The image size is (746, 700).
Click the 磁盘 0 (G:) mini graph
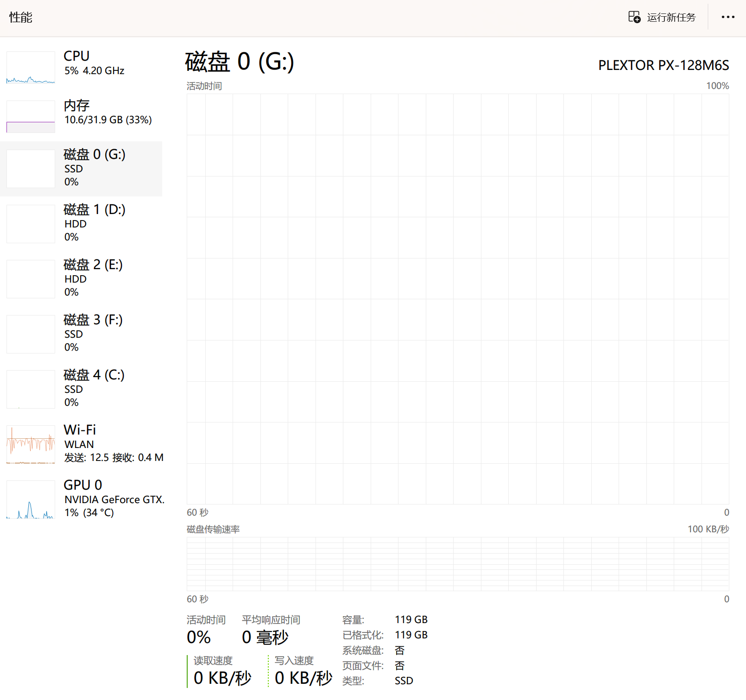[31, 169]
